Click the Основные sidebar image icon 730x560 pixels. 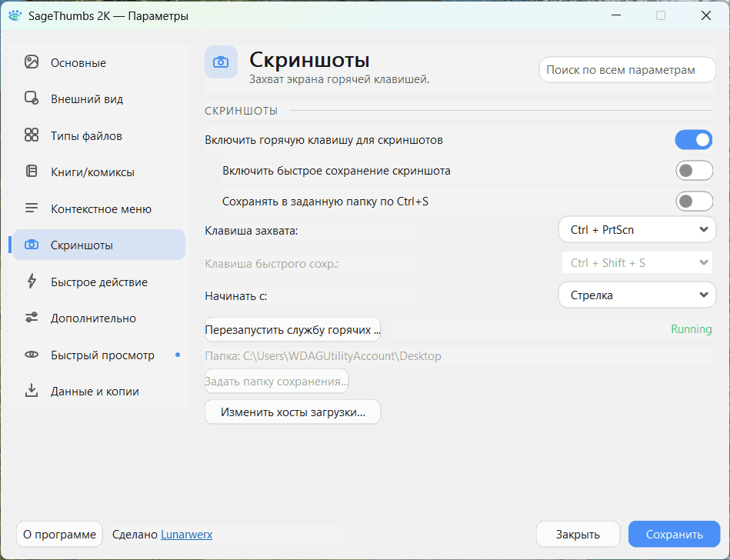[32, 62]
